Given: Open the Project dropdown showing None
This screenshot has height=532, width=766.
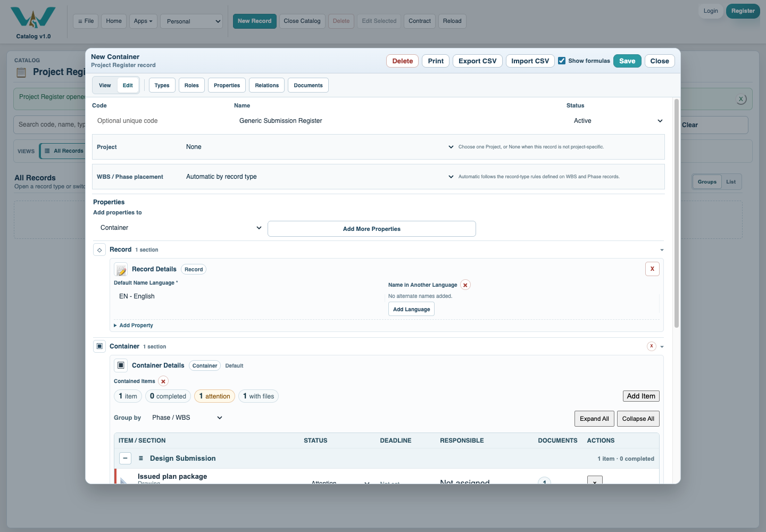Looking at the screenshot, I should pos(319,147).
